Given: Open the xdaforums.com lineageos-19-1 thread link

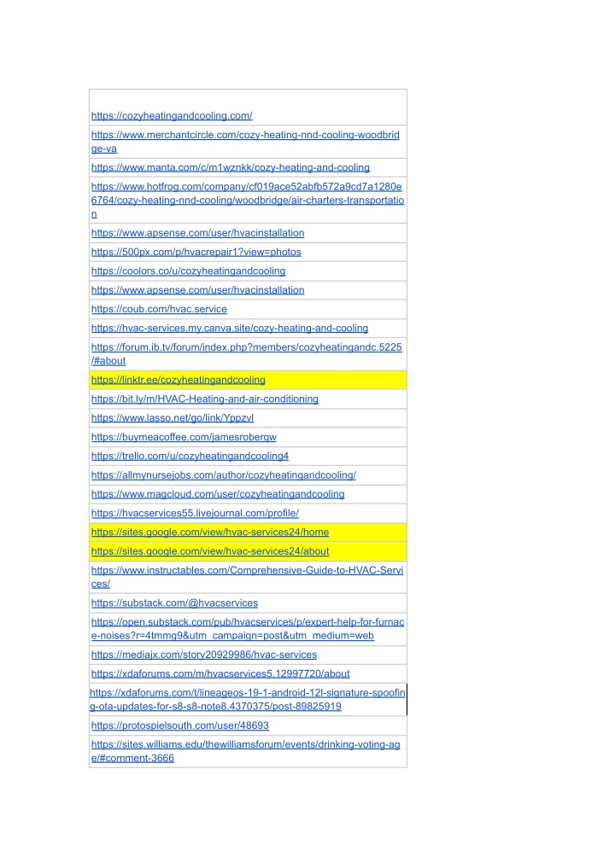Looking at the screenshot, I should pyautogui.click(x=247, y=700).
